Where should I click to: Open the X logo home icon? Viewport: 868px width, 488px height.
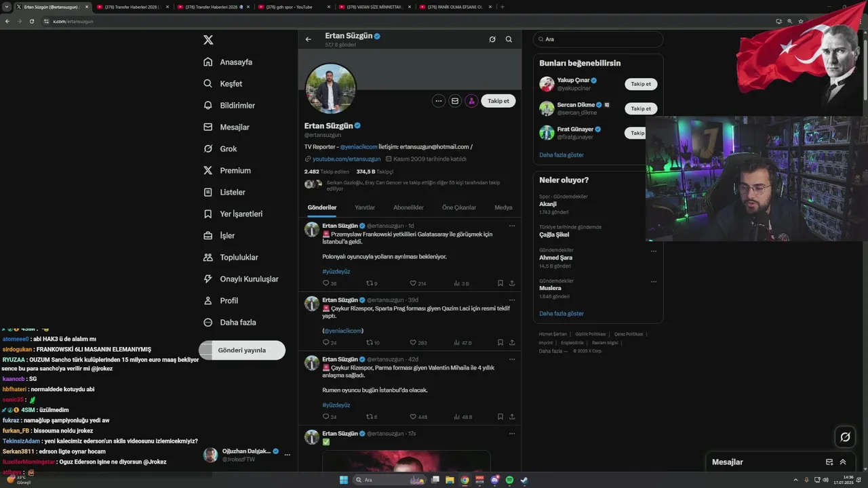(208, 40)
